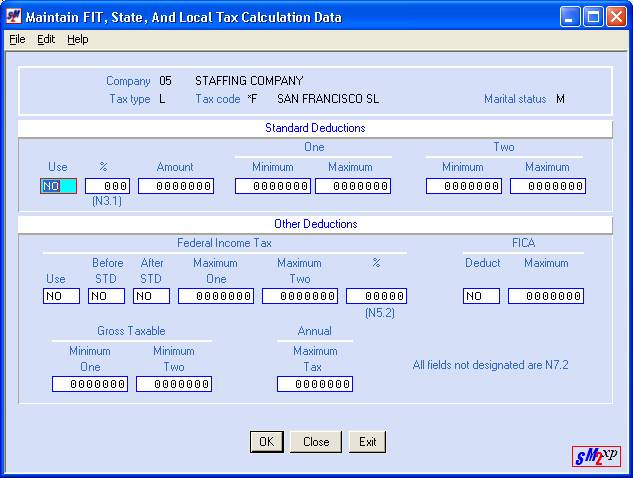The width and height of the screenshot is (633, 478).
Task: Select the Two Minimum standard deduction field
Action: (x=464, y=186)
